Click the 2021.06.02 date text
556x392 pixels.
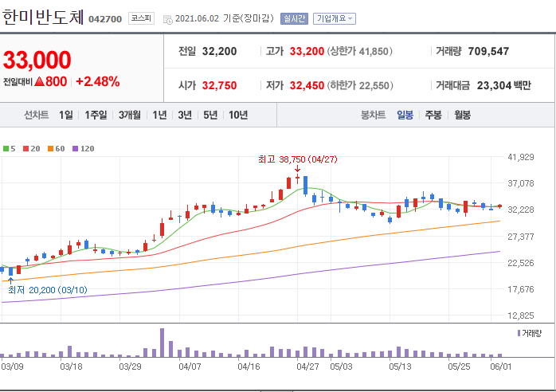198,19
